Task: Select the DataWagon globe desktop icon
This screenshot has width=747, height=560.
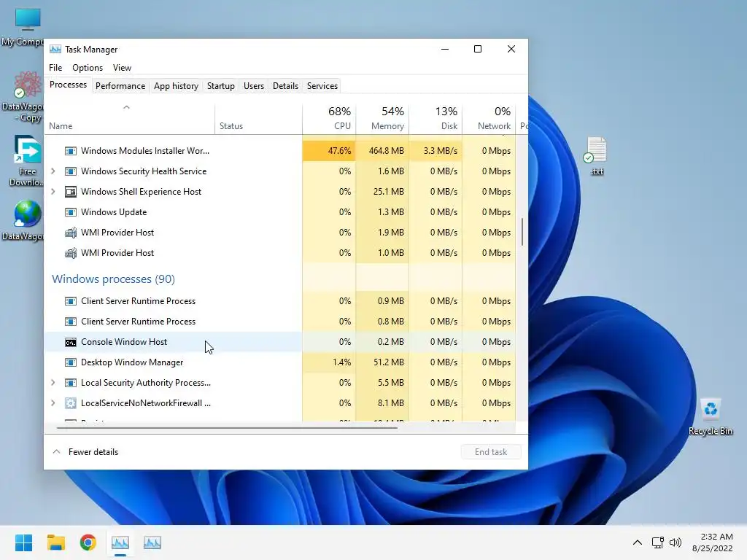Action: [x=23, y=220]
